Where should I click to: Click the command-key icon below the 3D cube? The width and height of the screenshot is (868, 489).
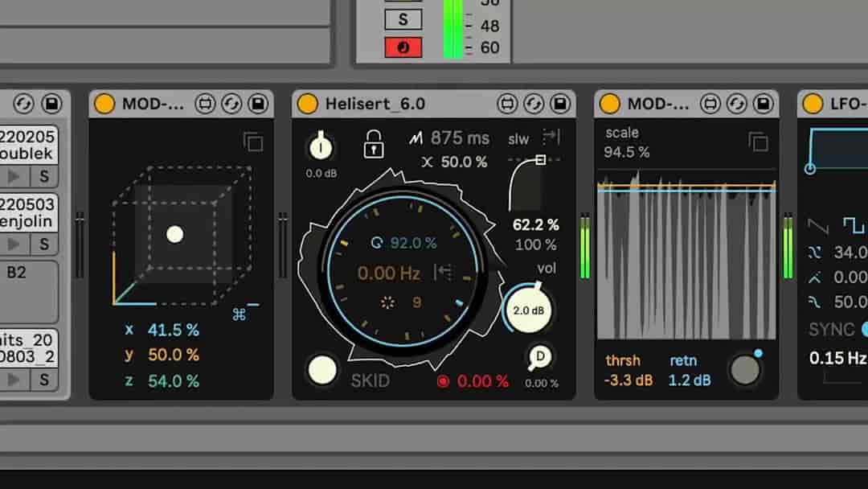(x=239, y=314)
